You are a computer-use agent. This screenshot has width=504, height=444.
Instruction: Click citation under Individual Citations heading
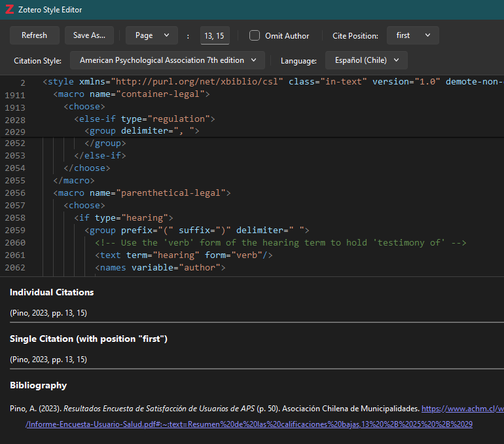point(48,313)
